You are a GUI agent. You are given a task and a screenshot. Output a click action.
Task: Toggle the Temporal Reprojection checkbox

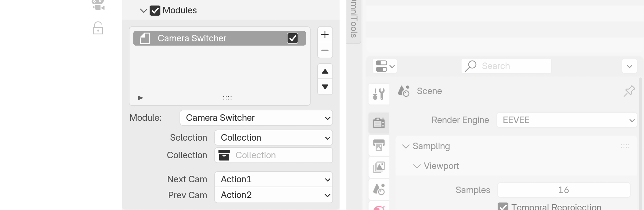pos(503,206)
